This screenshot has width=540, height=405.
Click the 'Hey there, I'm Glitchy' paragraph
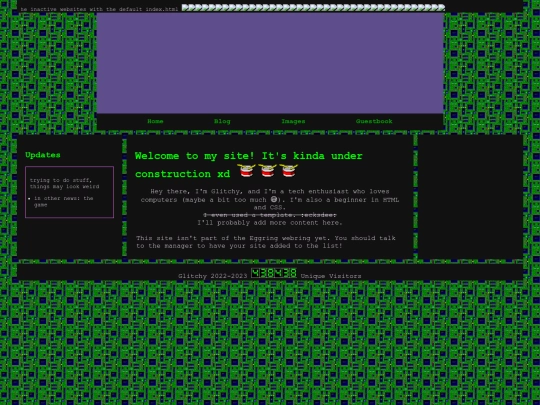click(x=270, y=199)
